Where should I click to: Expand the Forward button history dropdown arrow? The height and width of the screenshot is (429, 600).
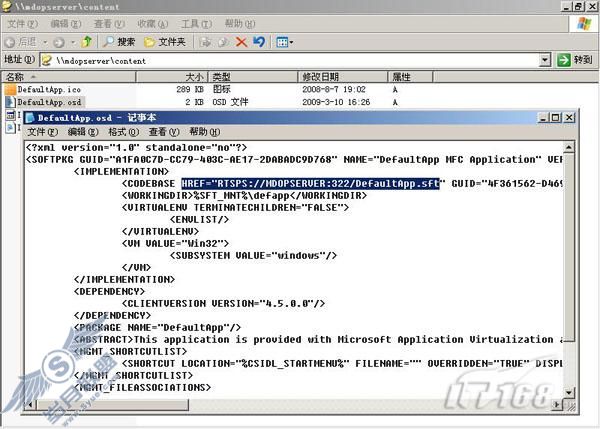click(73, 42)
